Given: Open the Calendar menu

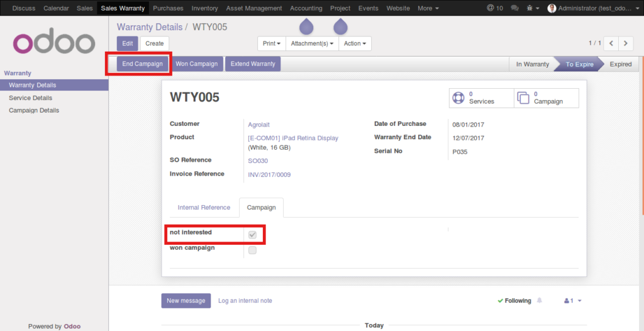Looking at the screenshot, I should pos(56,8).
